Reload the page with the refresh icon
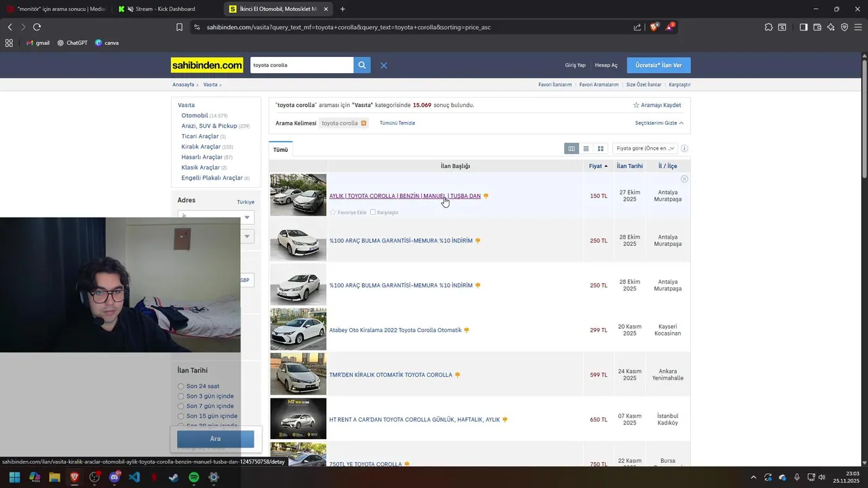 (x=37, y=27)
